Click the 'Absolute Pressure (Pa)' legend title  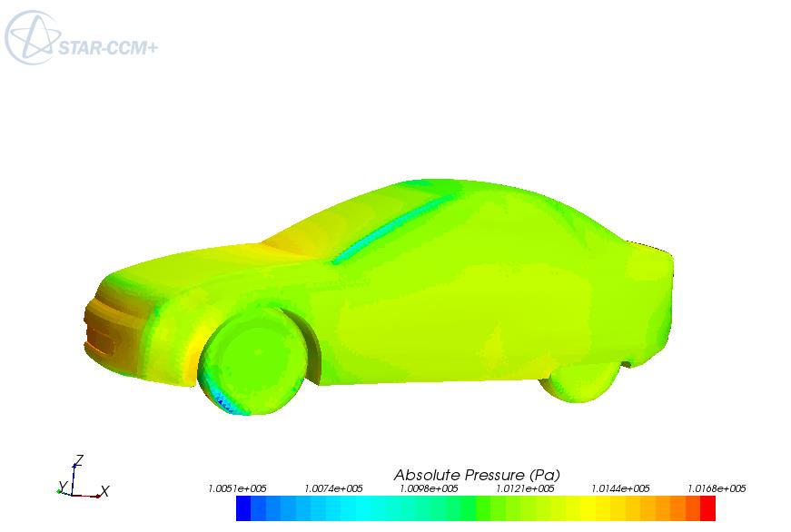coord(477,475)
